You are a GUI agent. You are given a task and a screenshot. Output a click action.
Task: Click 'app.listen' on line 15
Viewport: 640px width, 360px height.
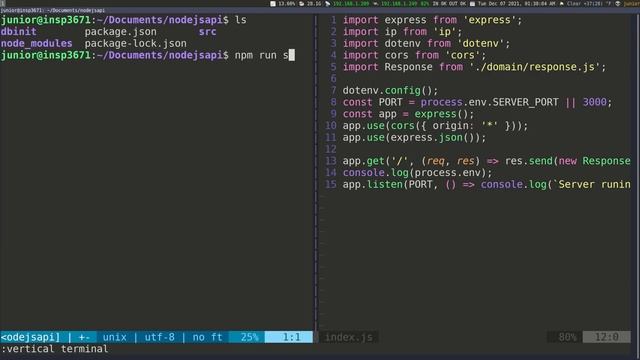pos(373,185)
